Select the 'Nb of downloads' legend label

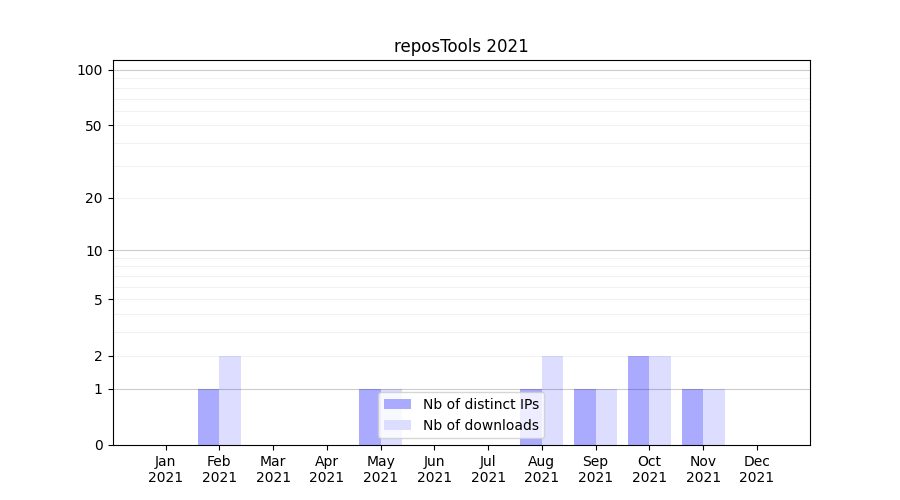(480, 425)
